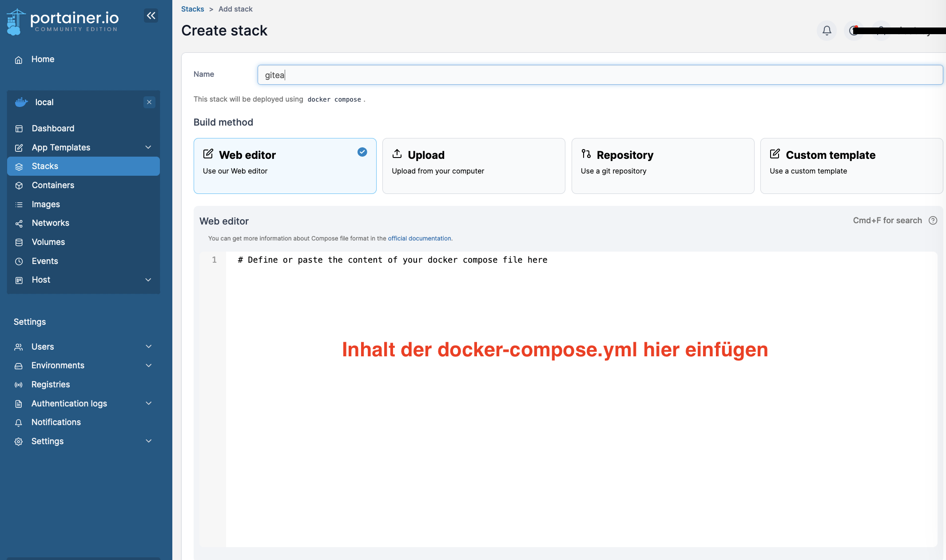
Task: Click the Stacks breadcrumb link
Action: 192,9
